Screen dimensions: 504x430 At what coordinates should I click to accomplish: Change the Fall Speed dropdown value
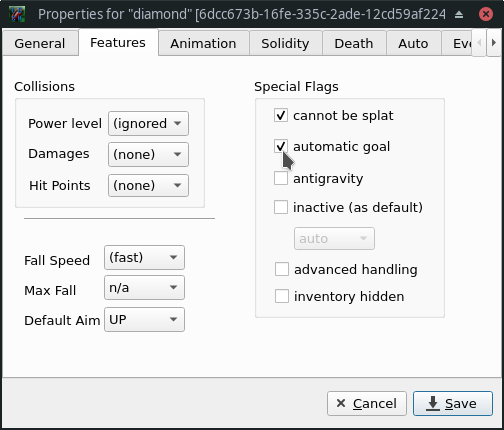tap(144, 257)
